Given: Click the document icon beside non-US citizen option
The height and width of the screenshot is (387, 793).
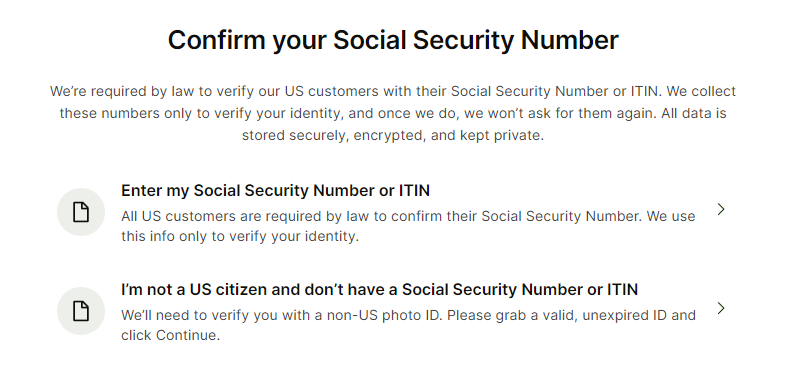Looking at the screenshot, I should coord(81,311).
